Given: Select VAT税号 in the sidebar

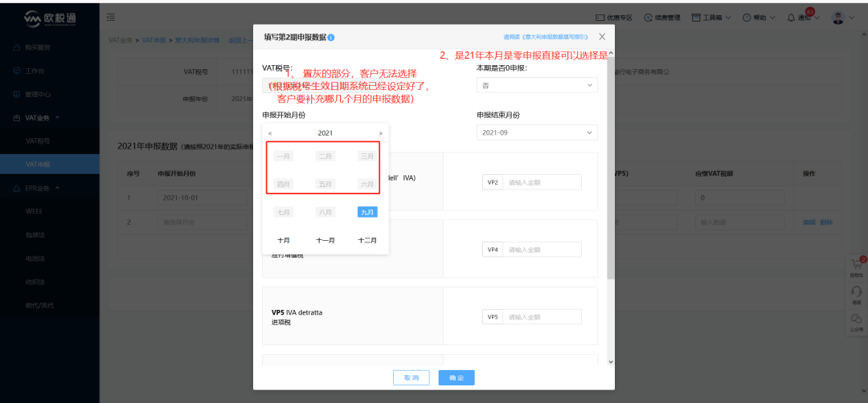Looking at the screenshot, I should point(38,141).
